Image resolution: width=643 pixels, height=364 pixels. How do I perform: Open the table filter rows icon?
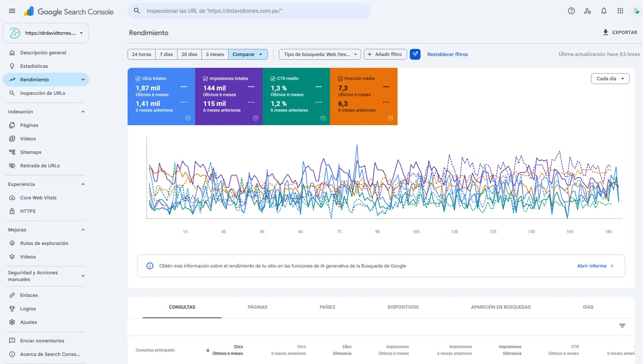(622, 326)
